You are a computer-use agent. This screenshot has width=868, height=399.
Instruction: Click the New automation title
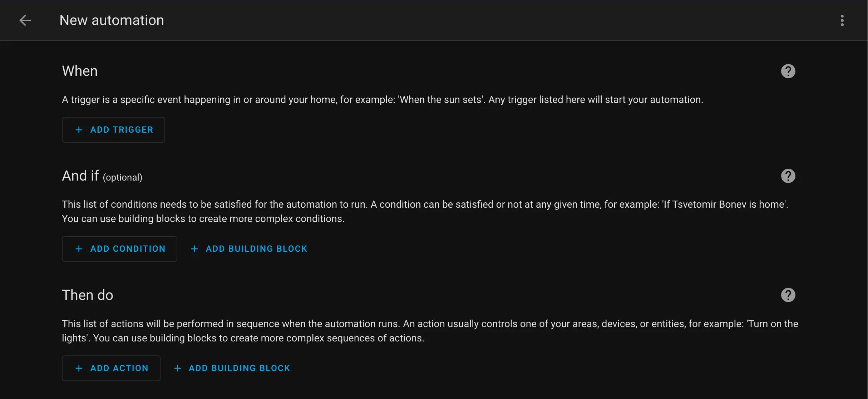(x=112, y=20)
